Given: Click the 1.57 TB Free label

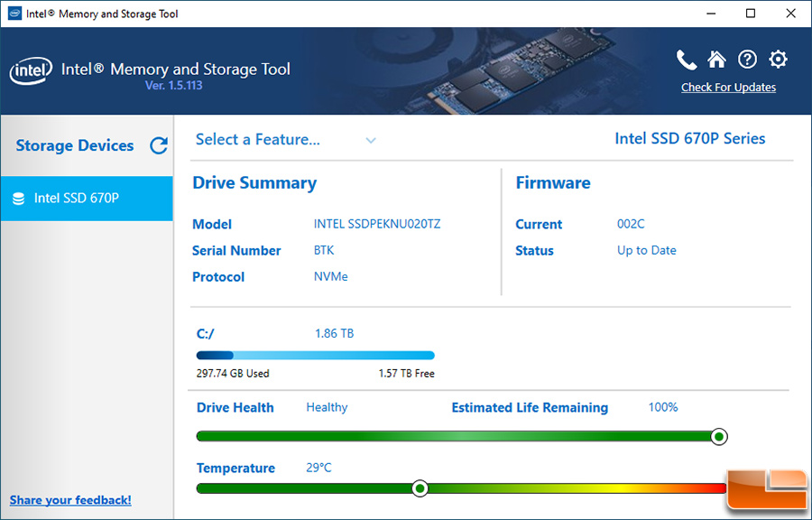Looking at the screenshot, I should click(x=407, y=374).
